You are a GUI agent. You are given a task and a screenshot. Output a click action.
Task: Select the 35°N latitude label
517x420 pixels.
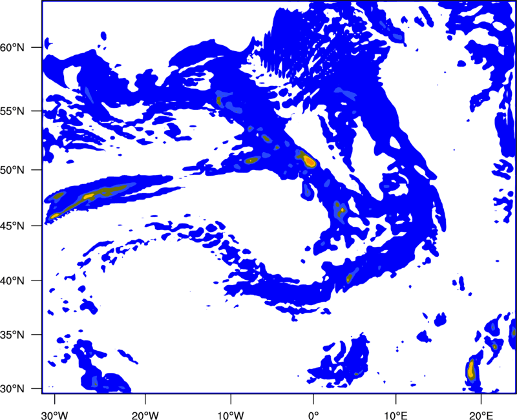12,335
